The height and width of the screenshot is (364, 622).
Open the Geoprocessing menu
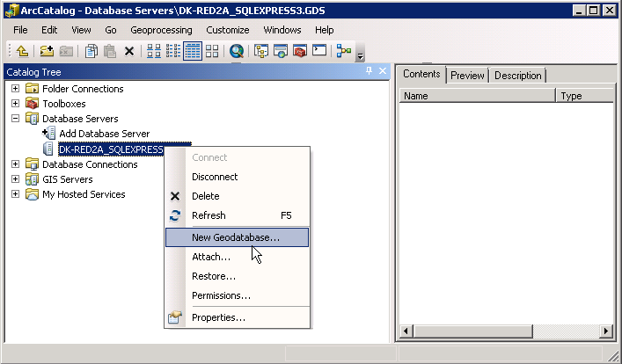click(x=161, y=30)
